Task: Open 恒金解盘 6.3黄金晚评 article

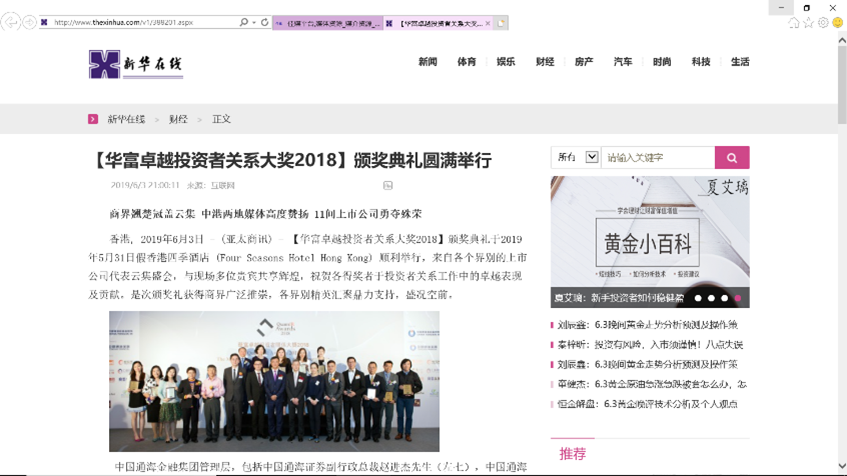Action: pos(647,404)
